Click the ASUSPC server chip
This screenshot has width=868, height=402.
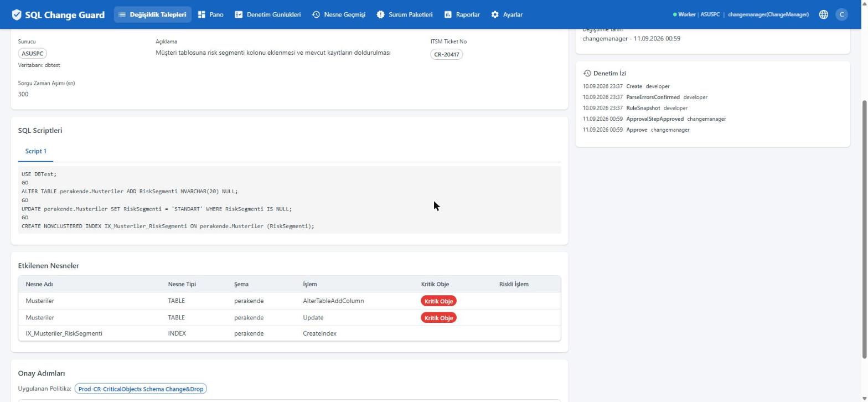tap(32, 54)
